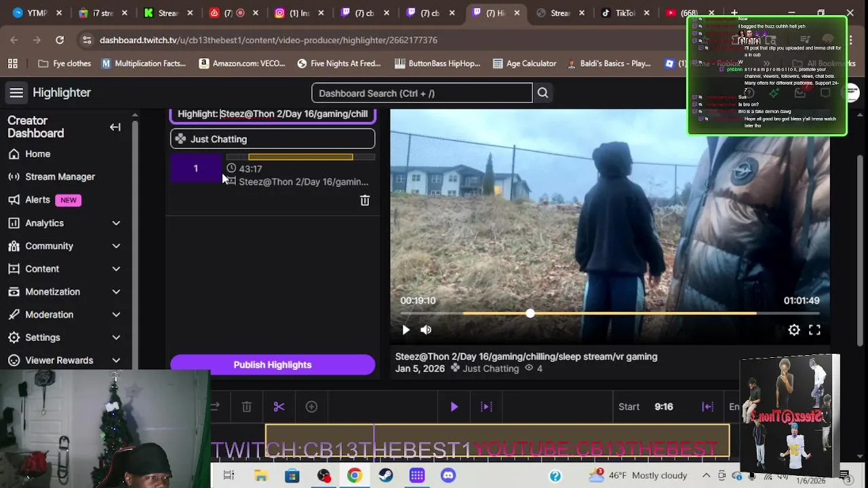Open Fye clothes bookmark folder

[64, 64]
